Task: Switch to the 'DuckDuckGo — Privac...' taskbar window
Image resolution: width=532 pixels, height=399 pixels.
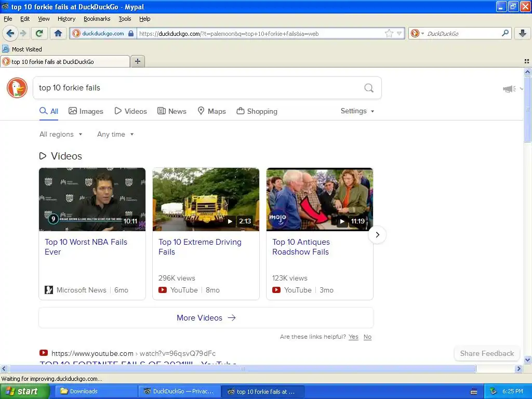Action: (180, 391)
